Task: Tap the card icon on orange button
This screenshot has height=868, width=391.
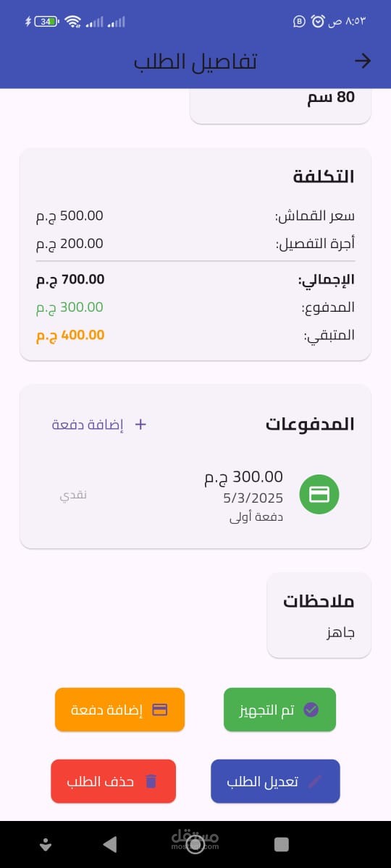Action: [x=160, y=710]
